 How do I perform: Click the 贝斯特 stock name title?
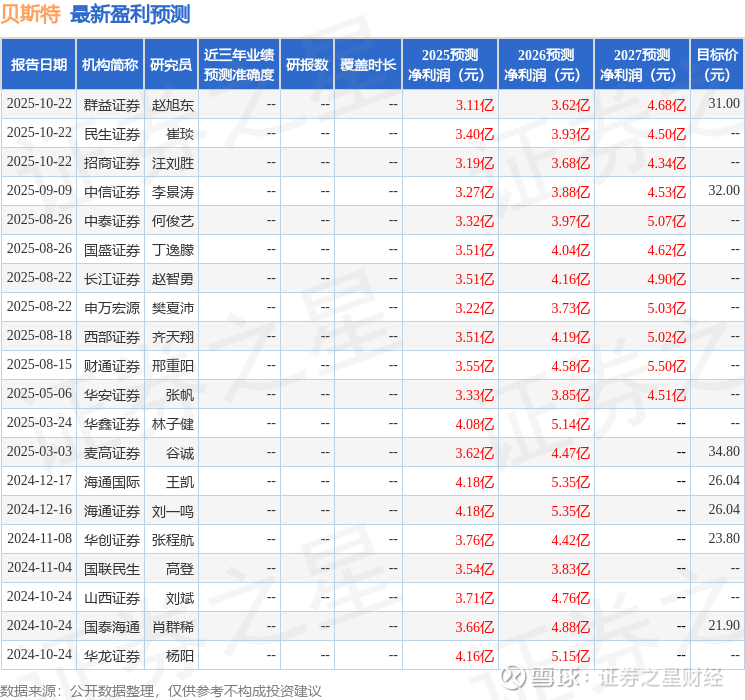pos(30,14)
